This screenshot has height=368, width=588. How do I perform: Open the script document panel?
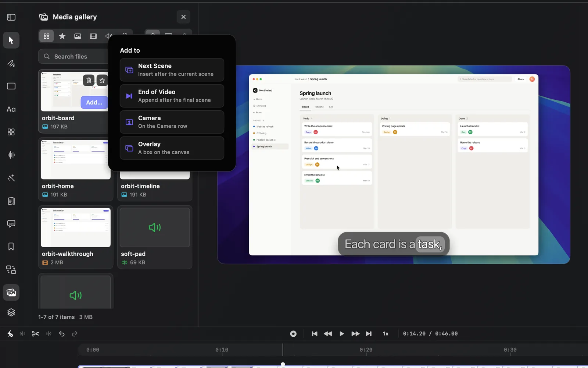[x=11, y=201]
